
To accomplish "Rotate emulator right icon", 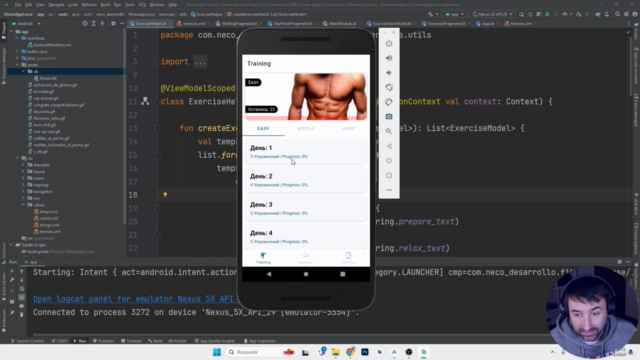I will click(x=389, y=102).
